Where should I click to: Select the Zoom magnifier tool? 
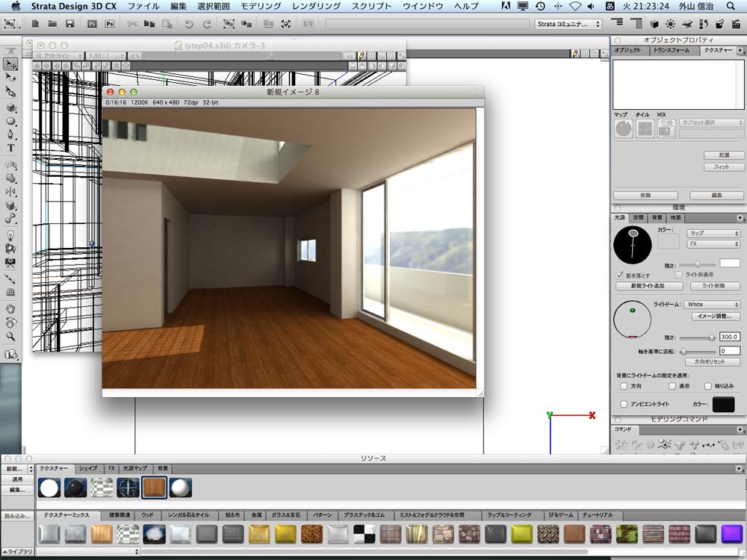click(x=10, y=336)
